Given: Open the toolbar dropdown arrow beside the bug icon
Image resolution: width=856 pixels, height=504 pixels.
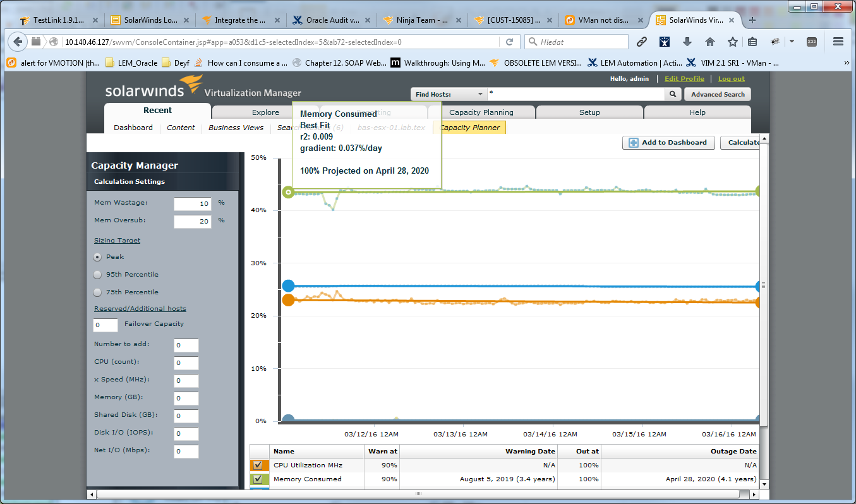Looking at the screenshot, I should tap(792, 42).
